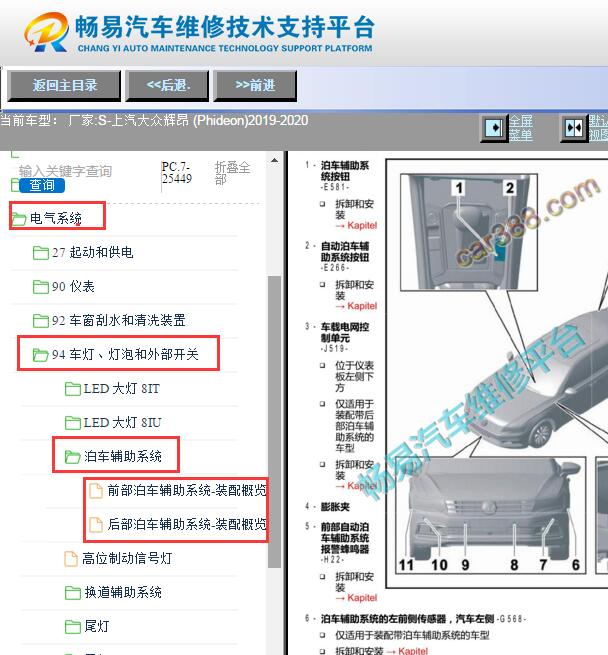608x655 pixels.
Task: Expand LED 大灯 8IU folder
Action: (122, 422)
